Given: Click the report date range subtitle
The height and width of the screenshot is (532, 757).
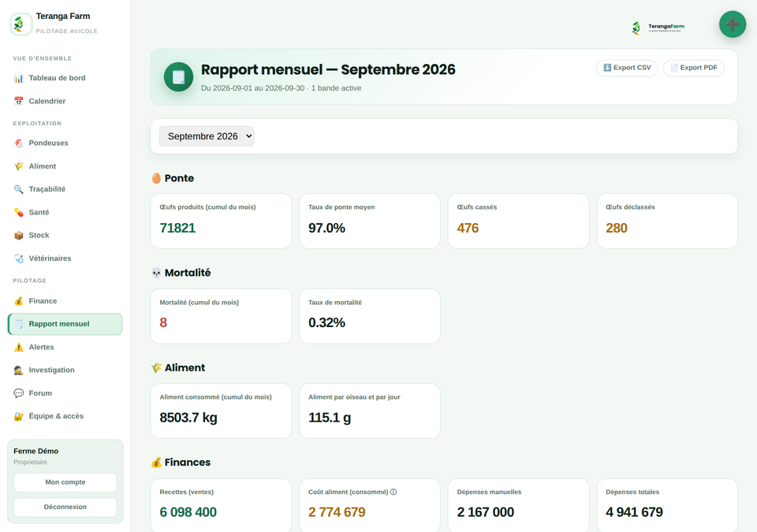Looking at the screenshot, I should (281, 88).
